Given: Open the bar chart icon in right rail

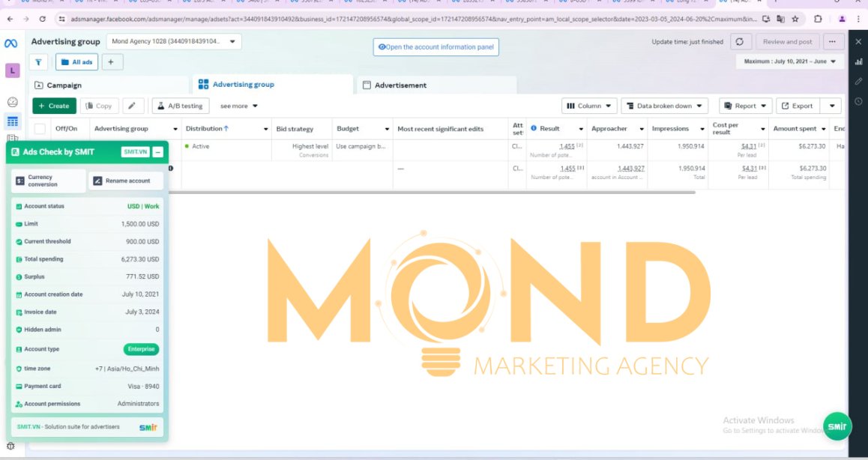Looking at the screenshot, I should click(x=858, y=61).
